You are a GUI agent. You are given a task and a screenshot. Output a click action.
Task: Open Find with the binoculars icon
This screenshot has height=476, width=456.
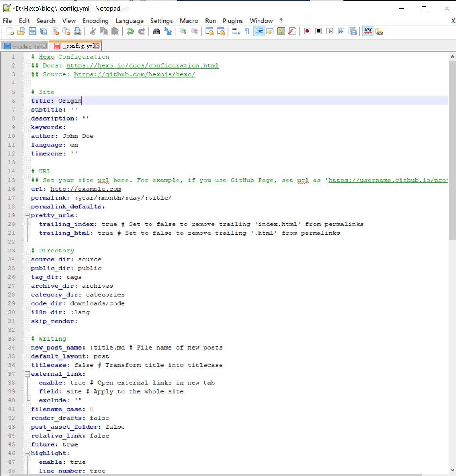click(x=157, y=32)
